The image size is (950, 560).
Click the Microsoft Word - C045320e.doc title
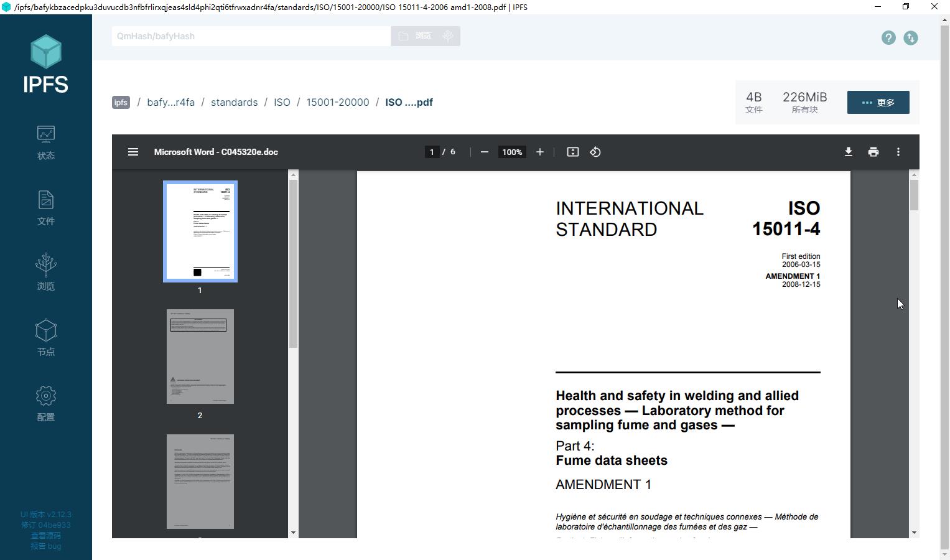tap(216, 152)
